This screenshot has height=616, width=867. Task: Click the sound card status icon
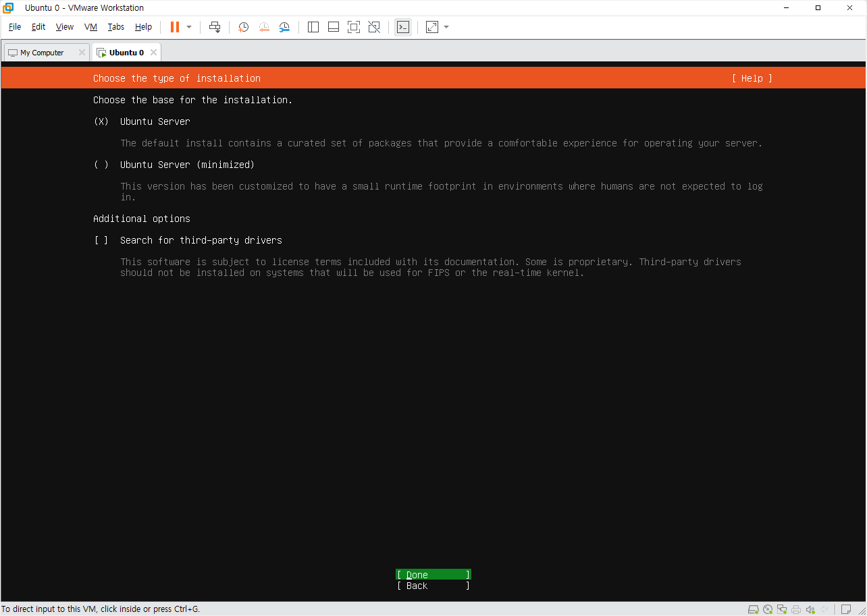[x=811, y=609]
